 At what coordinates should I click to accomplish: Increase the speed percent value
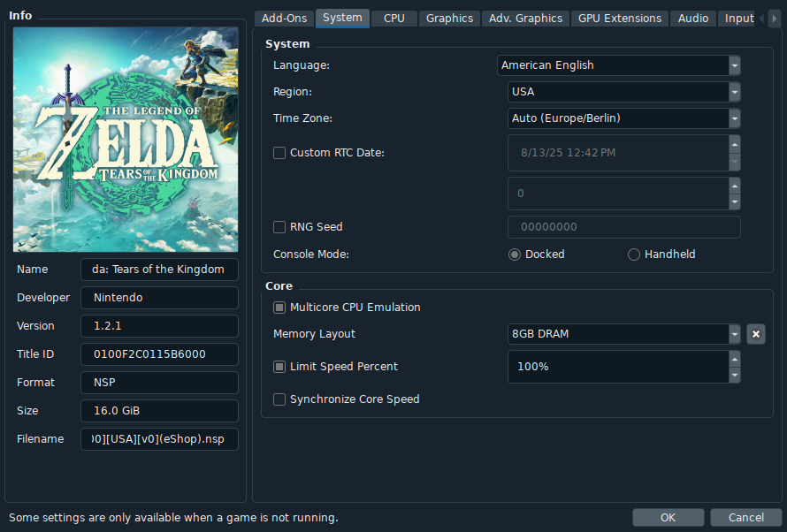(x=734, y=359)
